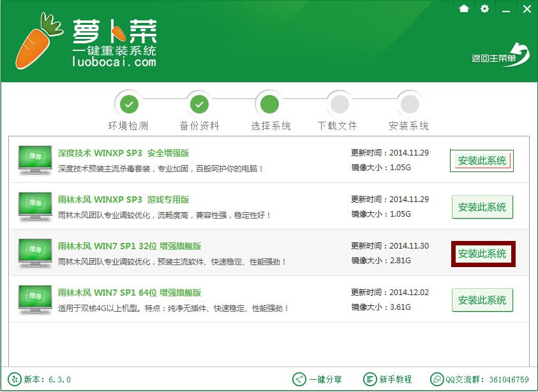Click the home icon in title bar
538x392 pixels.
464,8
